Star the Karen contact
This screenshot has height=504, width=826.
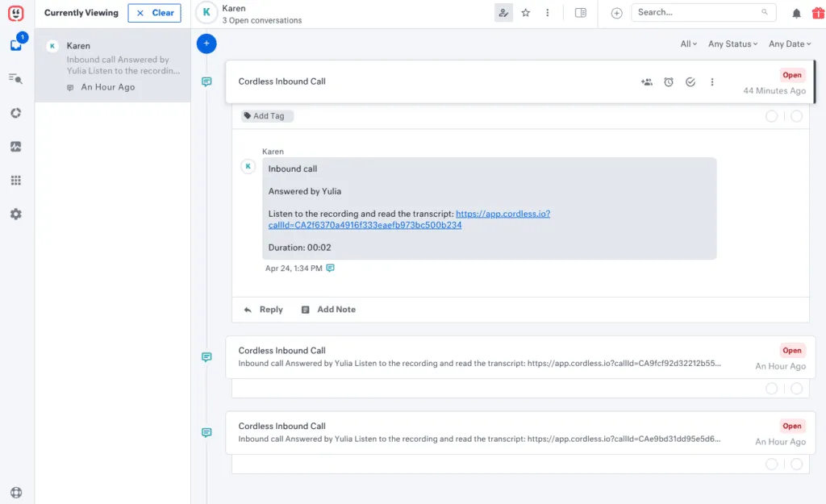pos(526,13)
